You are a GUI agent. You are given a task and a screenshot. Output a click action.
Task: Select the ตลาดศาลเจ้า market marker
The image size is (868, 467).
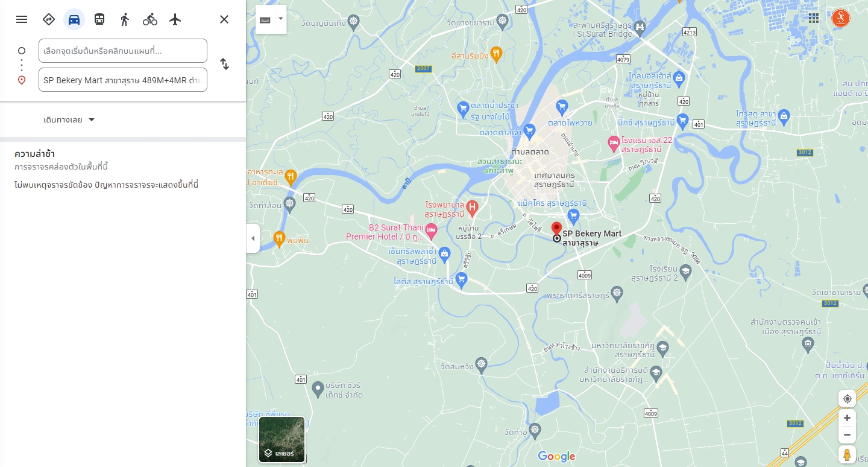coord(530,130)
